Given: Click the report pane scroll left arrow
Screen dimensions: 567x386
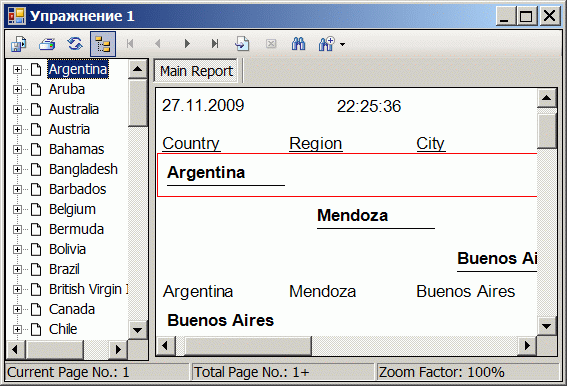Looking at the screenshot, I should [x=166, y=346].
